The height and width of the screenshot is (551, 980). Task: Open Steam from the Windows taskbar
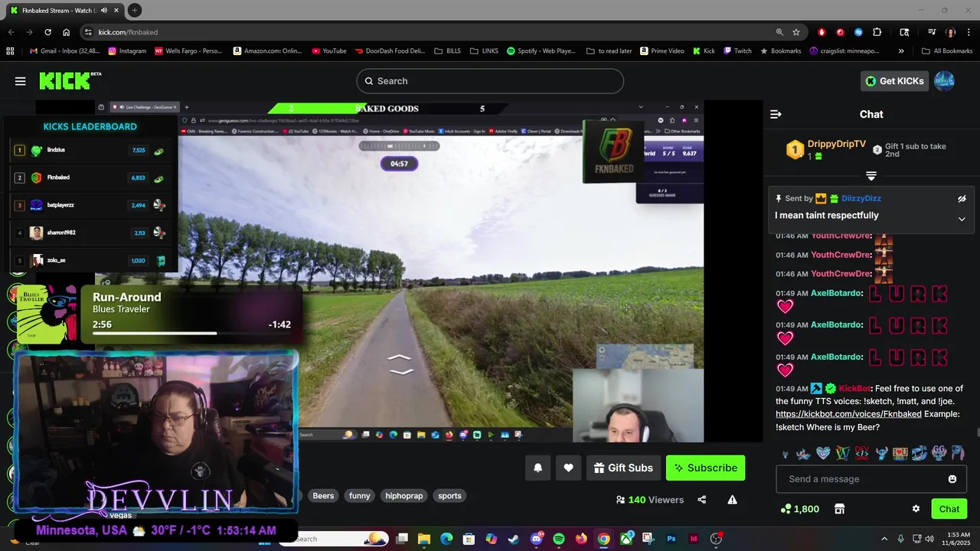pos(514,539)
